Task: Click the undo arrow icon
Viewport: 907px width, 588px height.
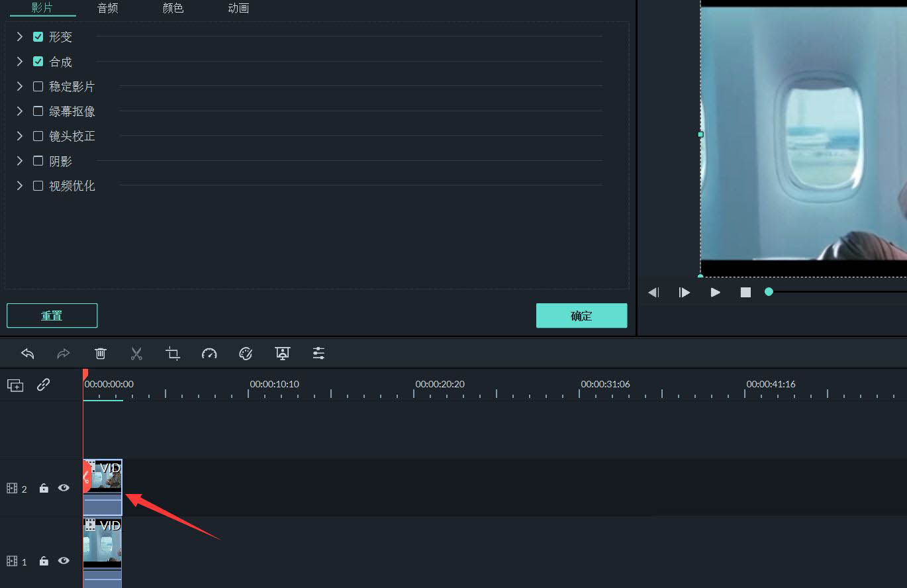Action: pyautogui.click(x=28, y=354)
